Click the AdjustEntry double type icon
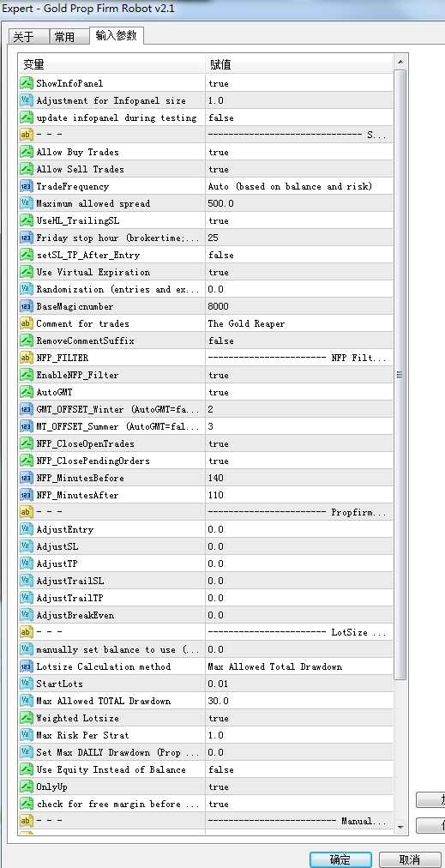 click(x=27, y=530)
